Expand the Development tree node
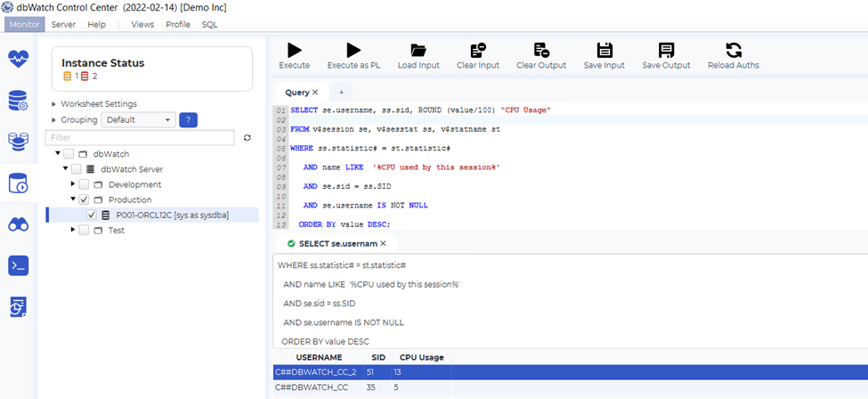The width and height of the screenshot is (868, 399). pyautogui.click(x=73, y=184)
